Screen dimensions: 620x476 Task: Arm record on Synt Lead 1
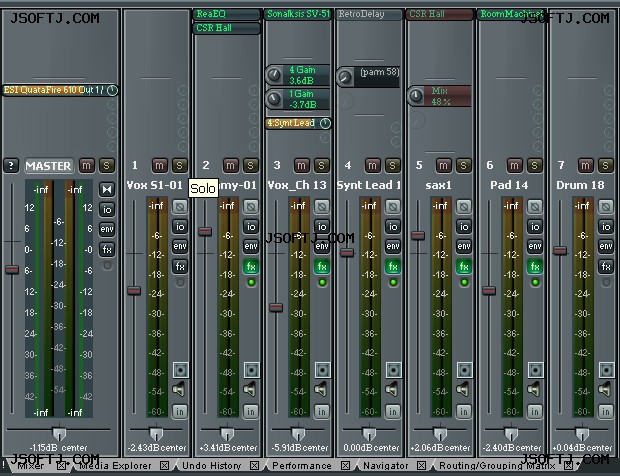tap(393, 370)
